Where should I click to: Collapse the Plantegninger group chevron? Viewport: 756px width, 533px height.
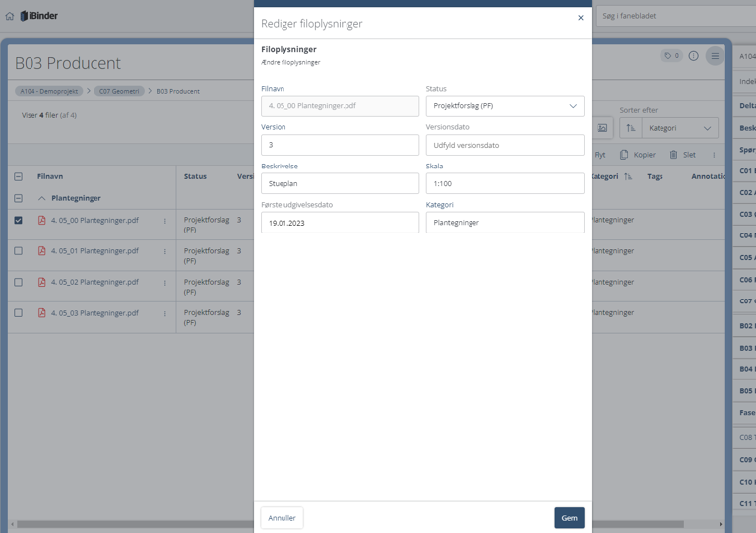[x=42, y=198]
